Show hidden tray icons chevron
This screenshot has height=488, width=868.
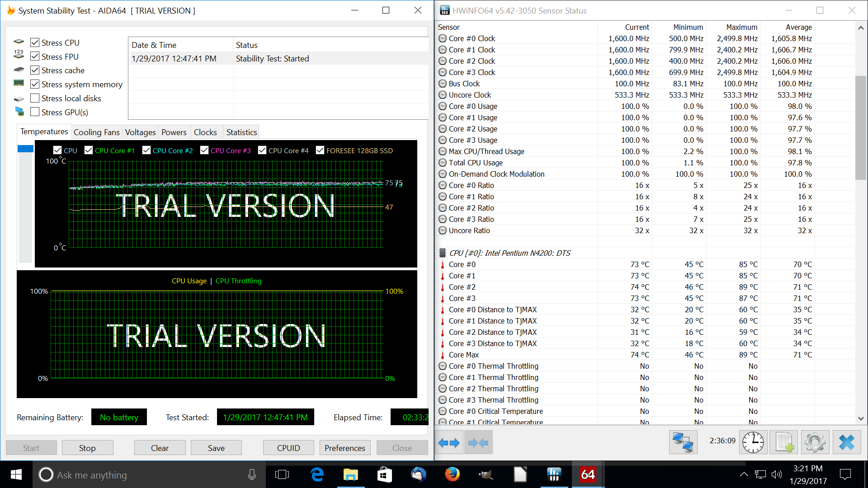pyautogui.click(x=744, y=474)
